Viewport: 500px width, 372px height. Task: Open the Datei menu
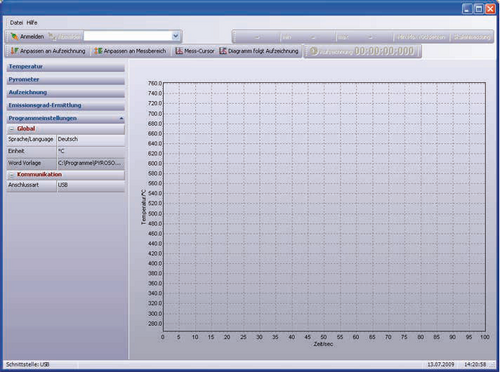[16, 23]
